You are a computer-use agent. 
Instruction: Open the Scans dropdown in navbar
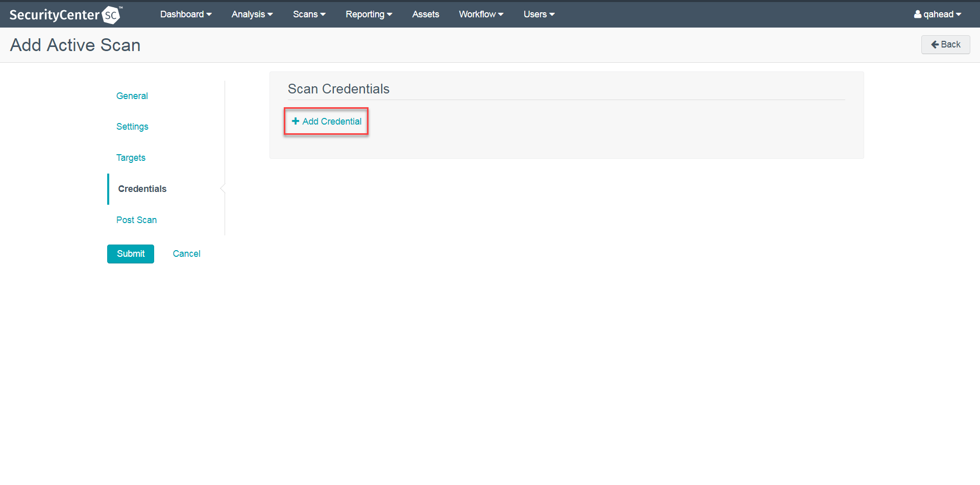[x=309, y=14]
